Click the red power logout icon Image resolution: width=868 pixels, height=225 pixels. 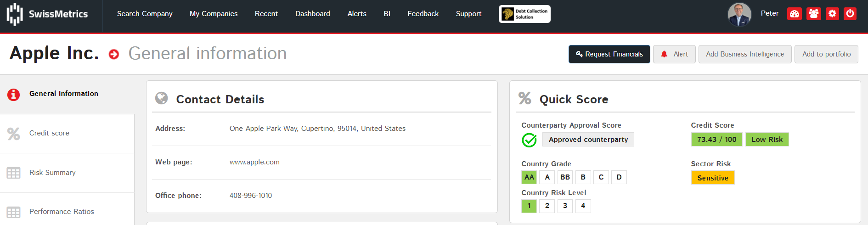[x=850, y=14]
